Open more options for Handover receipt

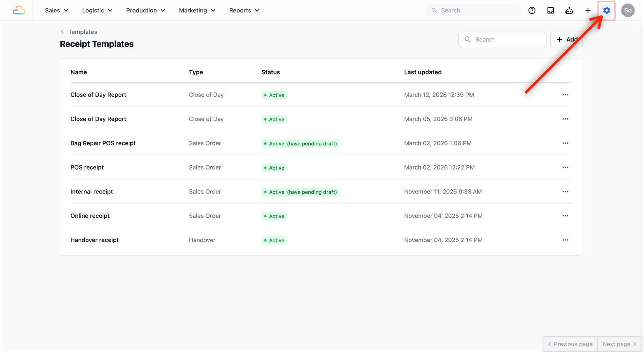pos(565,240)
